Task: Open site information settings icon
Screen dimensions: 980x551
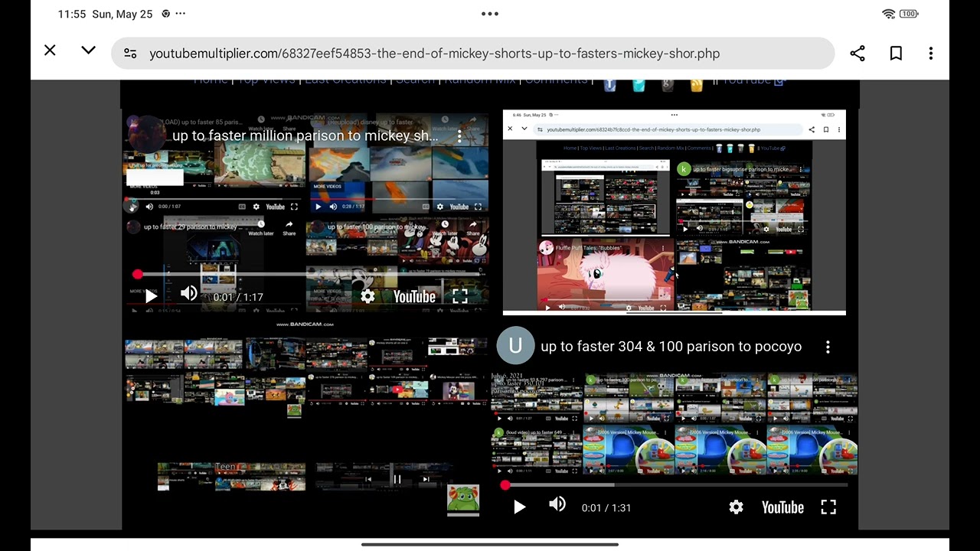Action: [130, 54]
